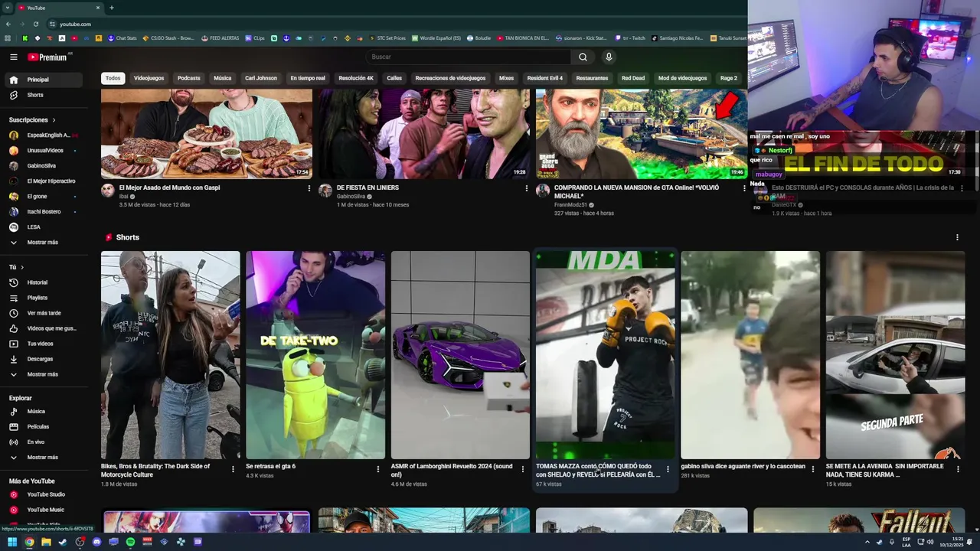Open options for El Mejor Asado video
Image resolution: width=980 pixels, height=551 pixels.
(309, 188)
